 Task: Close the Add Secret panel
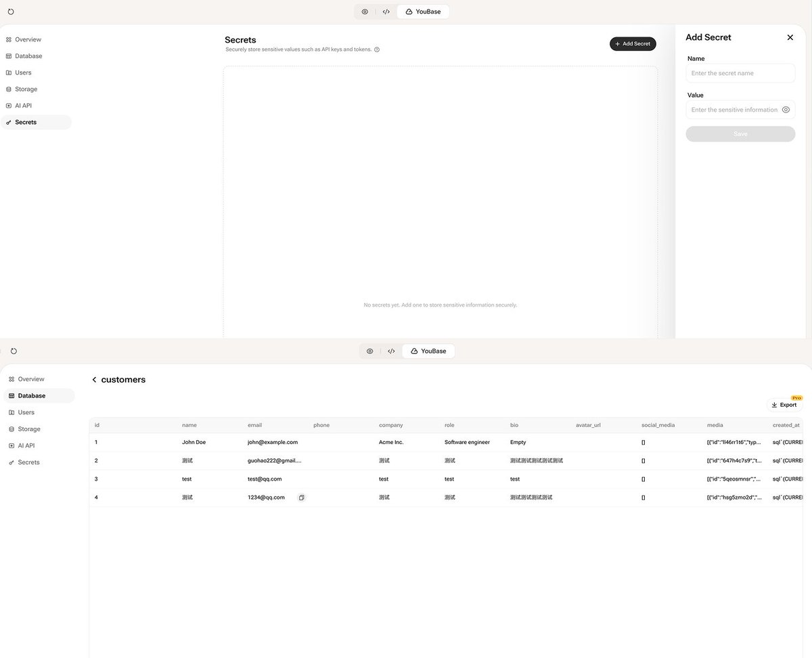coord(790,37)
